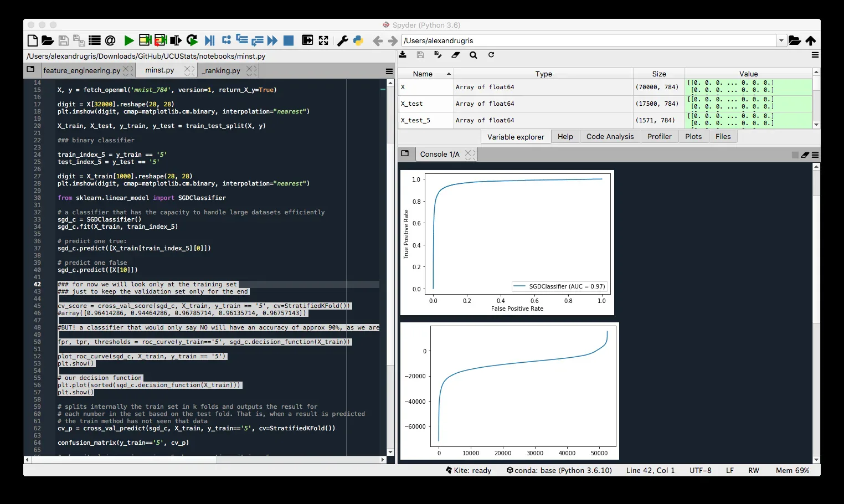The height and width of the screenshot is (504, 844).
Task: Re-run the last script
Action: pos(192,40)
